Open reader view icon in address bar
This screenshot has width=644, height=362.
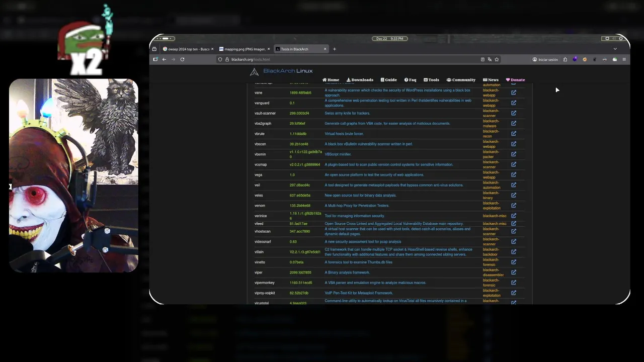click(482, 59)
